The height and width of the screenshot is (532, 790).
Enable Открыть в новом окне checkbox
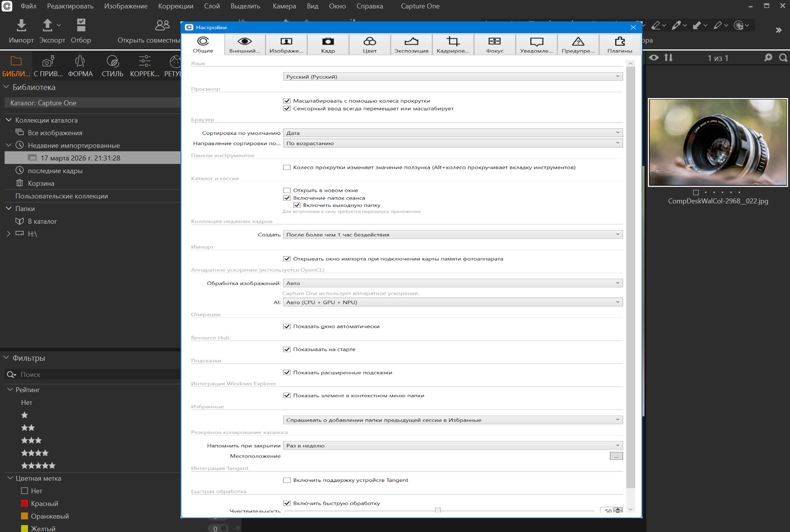click(x=287, y=190)
